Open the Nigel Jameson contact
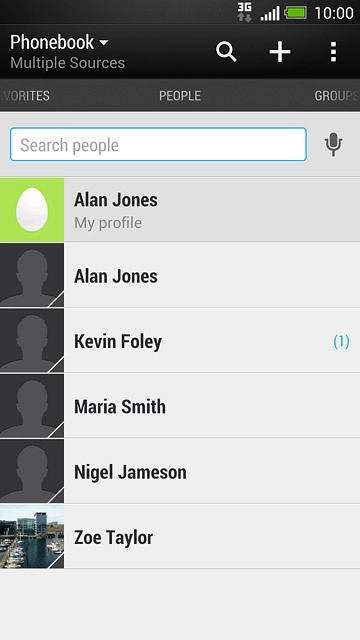This screenshot has height=640, width=360. pos(180,471)
